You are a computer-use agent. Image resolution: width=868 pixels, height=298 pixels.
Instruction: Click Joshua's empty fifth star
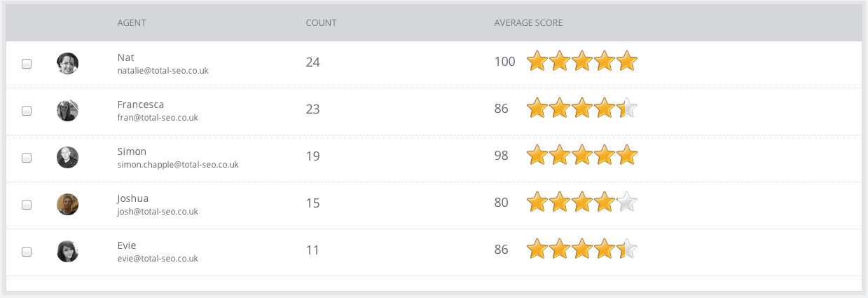click(x=627, y=203)
